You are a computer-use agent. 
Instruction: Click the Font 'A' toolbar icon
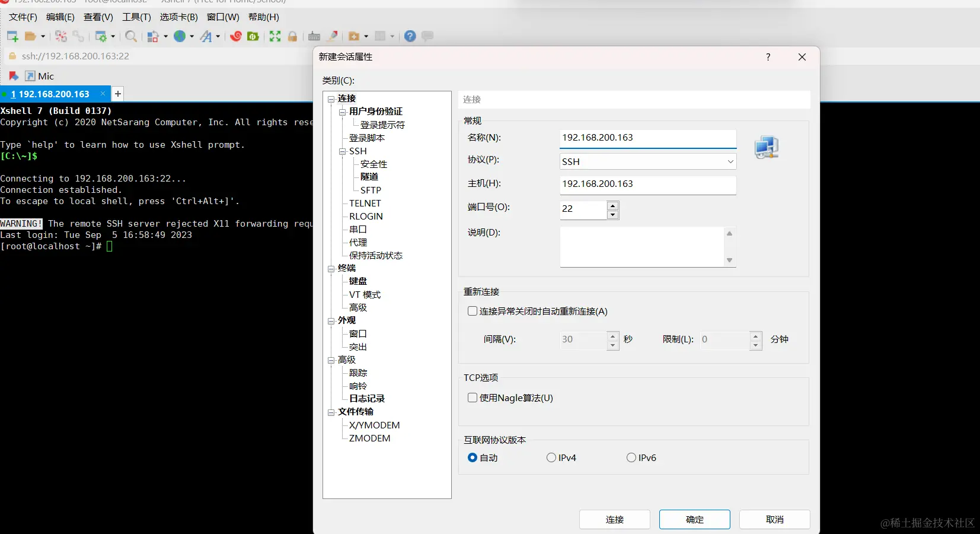pos(206,37)
